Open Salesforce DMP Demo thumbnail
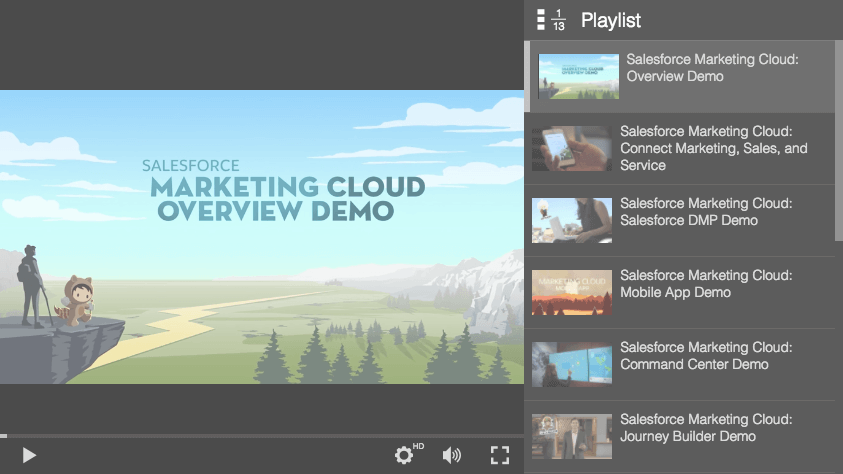Image resolution: width=843 pixels, height=474 pixels. (x=572, y=220)
